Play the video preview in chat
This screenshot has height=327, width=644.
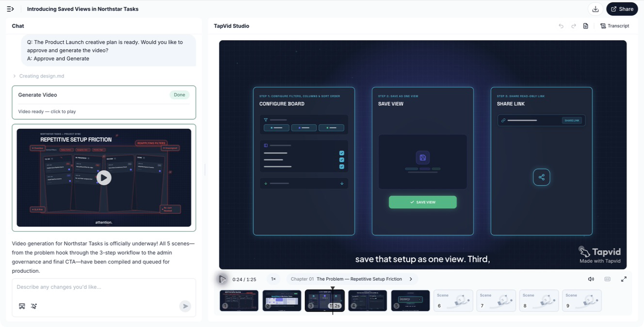(104, 178)
